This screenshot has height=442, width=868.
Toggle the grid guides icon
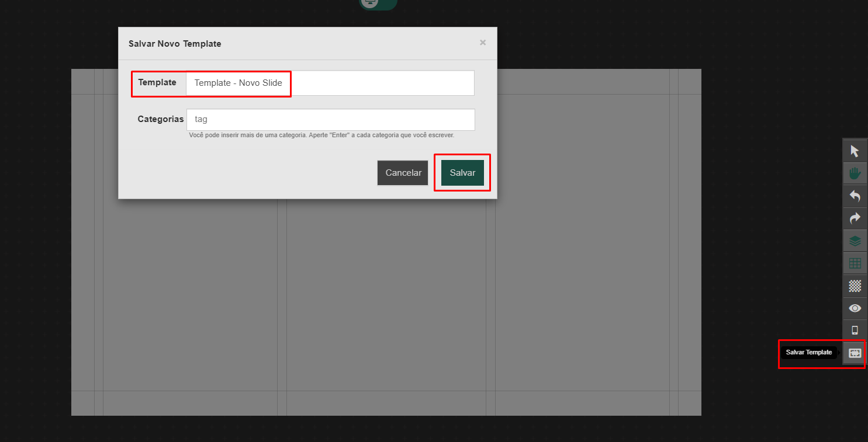(x=855, y=263)
